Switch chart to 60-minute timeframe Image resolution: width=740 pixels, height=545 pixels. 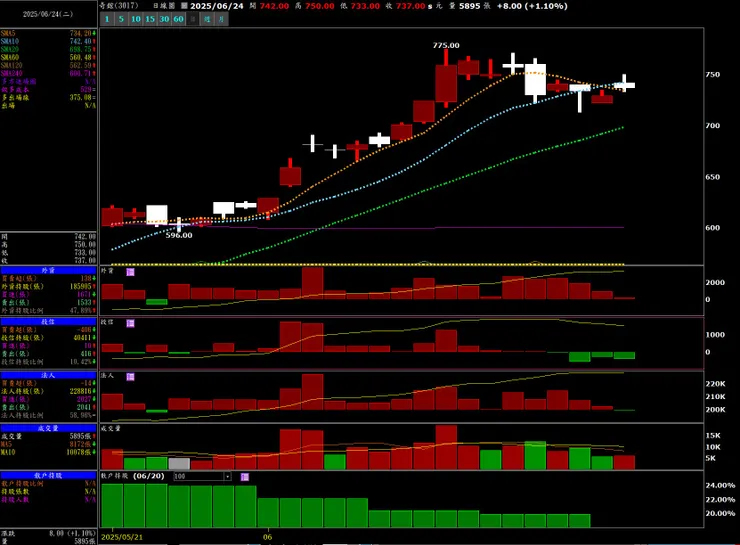[x=178, y=19]
